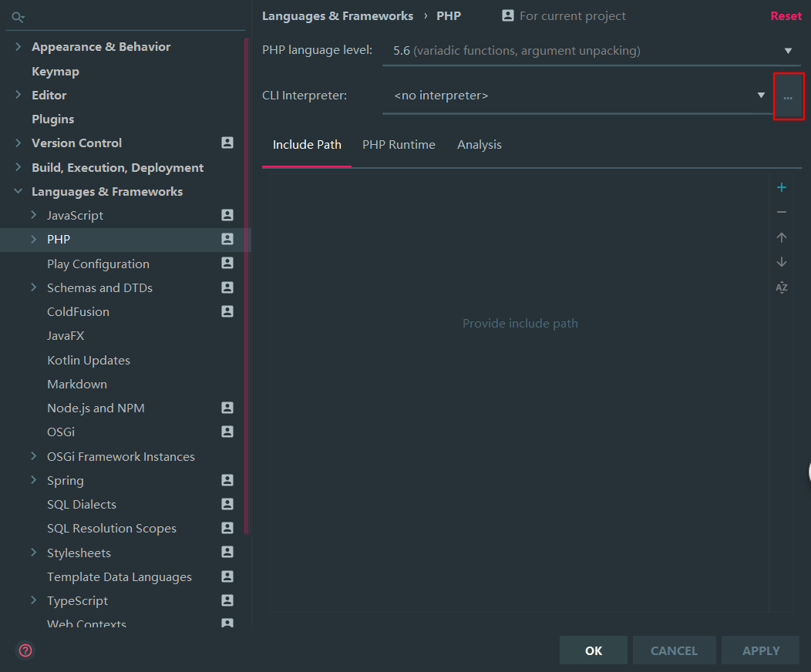Expand the Version Control tree item

tap(17, 143)
